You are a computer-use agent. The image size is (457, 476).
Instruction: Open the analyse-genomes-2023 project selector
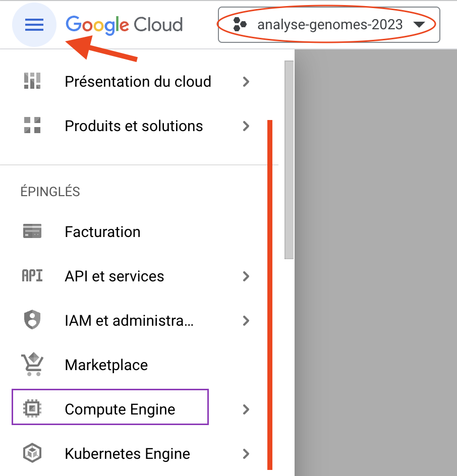329,25
